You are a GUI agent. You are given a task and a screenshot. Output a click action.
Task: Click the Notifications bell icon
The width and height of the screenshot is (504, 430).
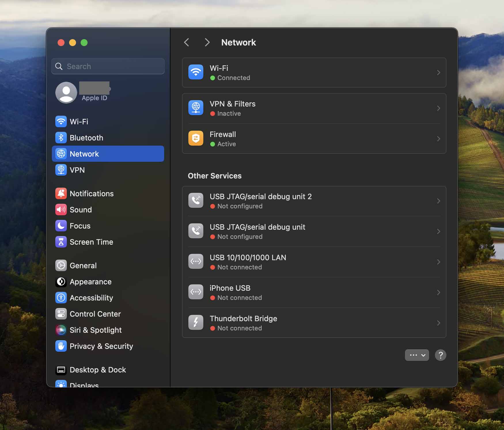pos(61,193)
